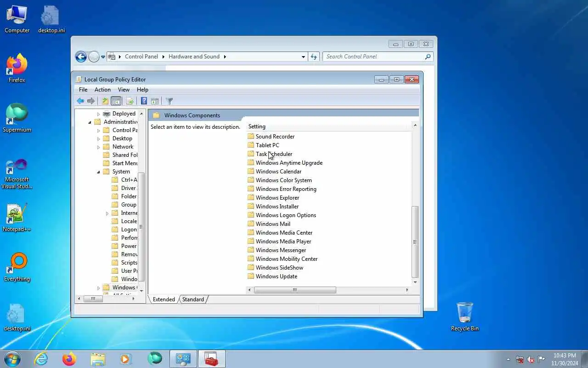
Task: Click the Search Control Panel field
Action: pyautogui.click(x=374, y=57)
